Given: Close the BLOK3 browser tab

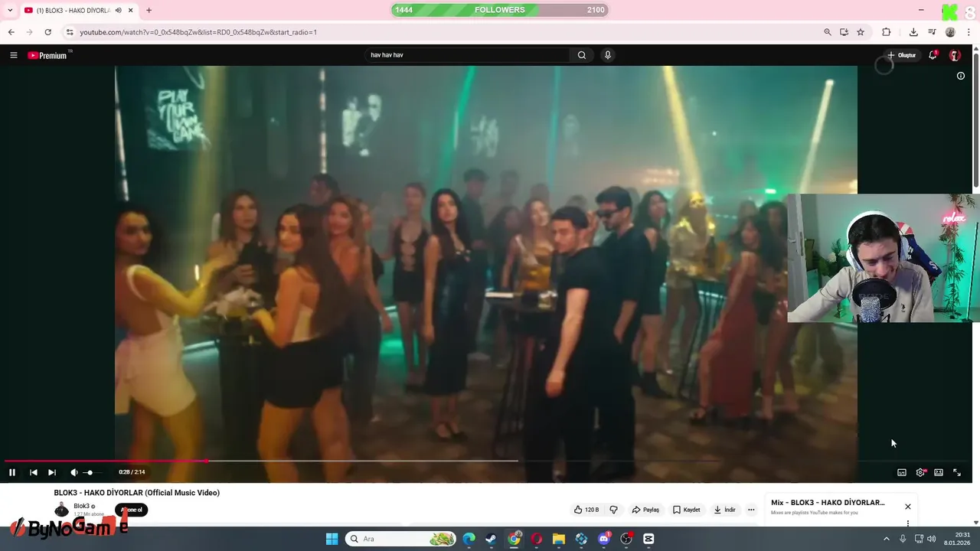Looking at the screenshot, I should [x=131, y=10].
